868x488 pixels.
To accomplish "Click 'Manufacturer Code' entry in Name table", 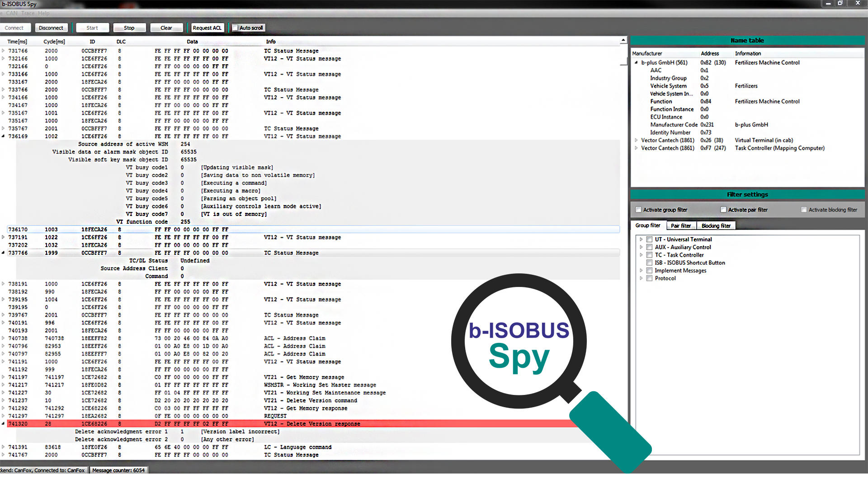I will [674, 125].
